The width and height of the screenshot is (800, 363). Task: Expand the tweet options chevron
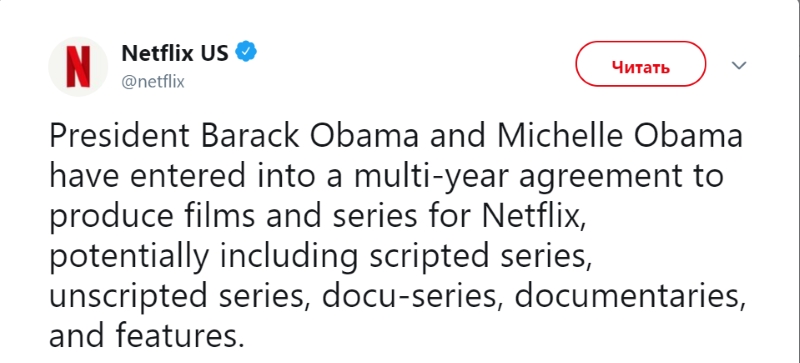click(739, 65)
